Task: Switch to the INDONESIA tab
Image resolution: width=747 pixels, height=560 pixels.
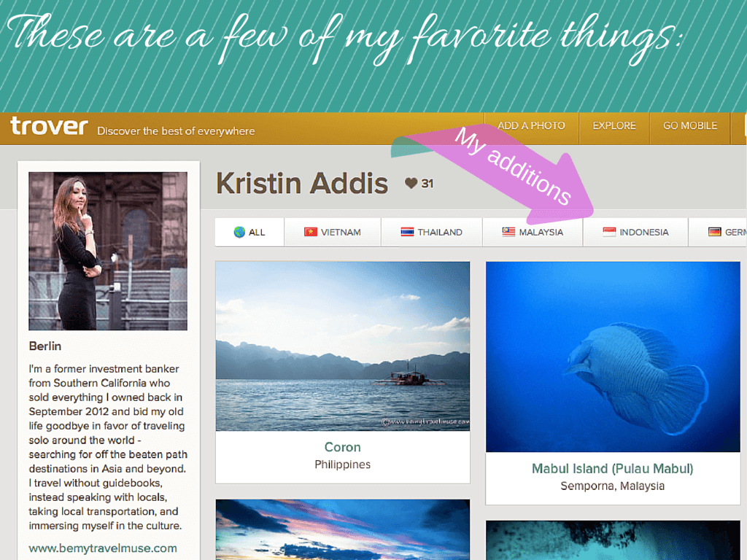Action: pyautogui.click(x=635, y=232)
